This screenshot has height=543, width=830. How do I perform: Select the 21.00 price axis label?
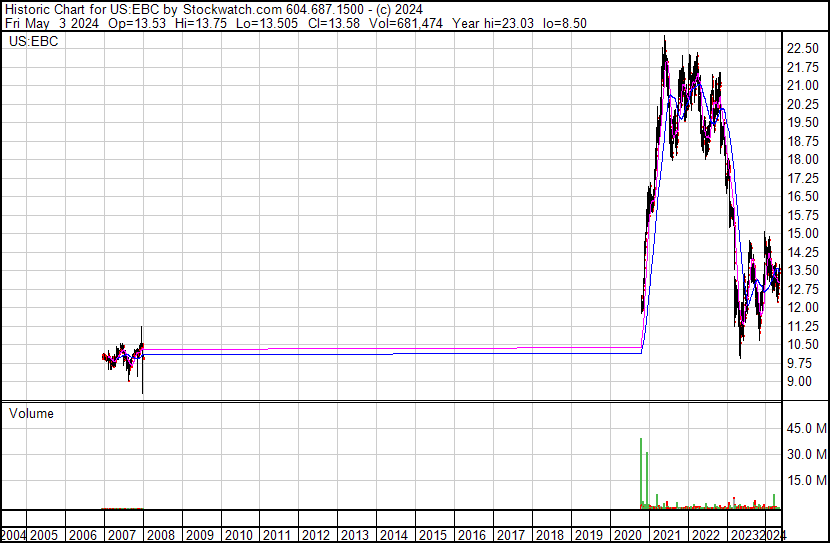tap(802, 85)
